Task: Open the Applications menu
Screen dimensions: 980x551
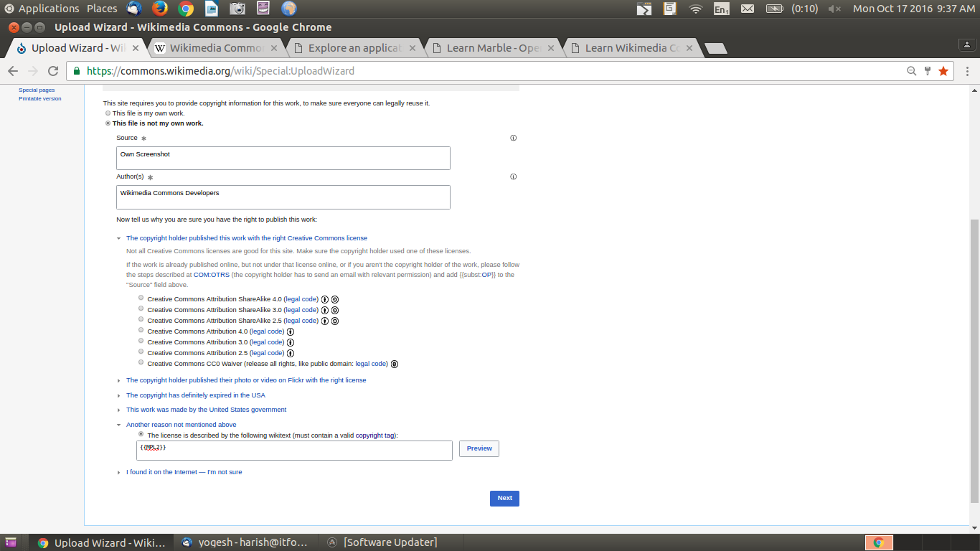Action: click(x=49, y=9)
